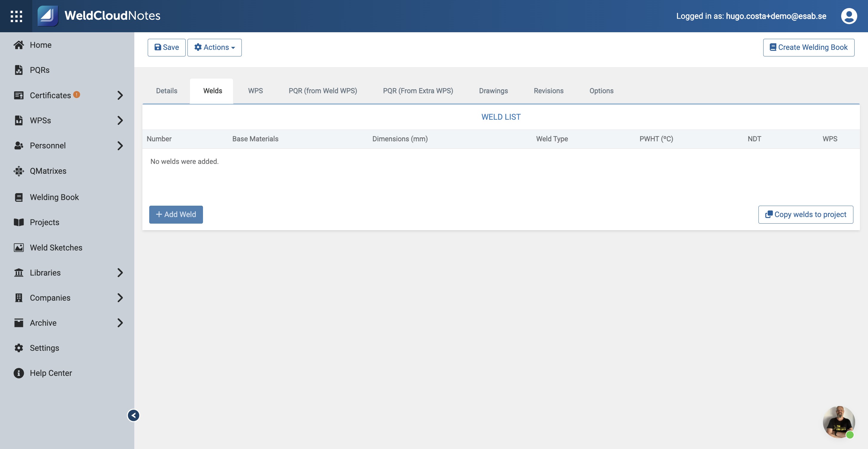Switch to the Revisions tab

pyautogui.click(x=548, y=91)
